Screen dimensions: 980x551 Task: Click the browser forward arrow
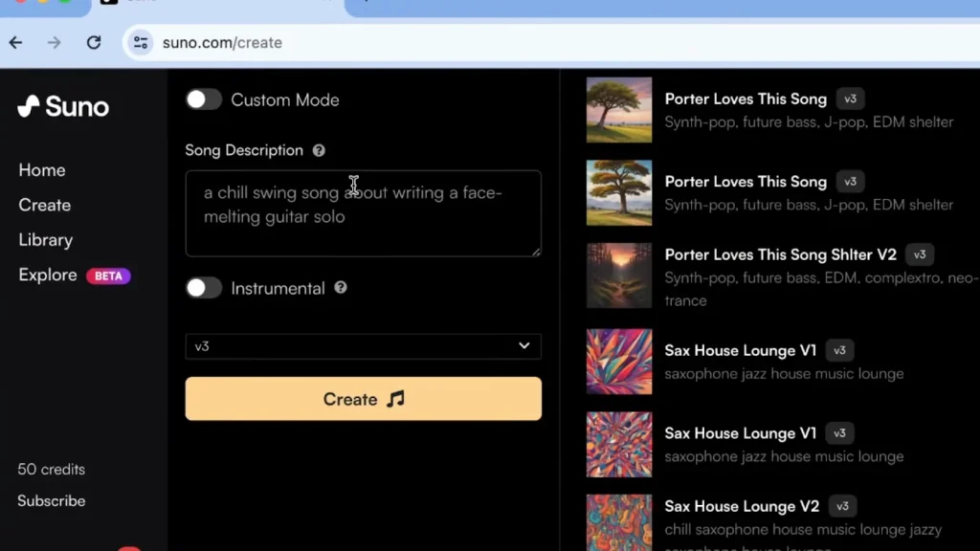click(55, 42)
